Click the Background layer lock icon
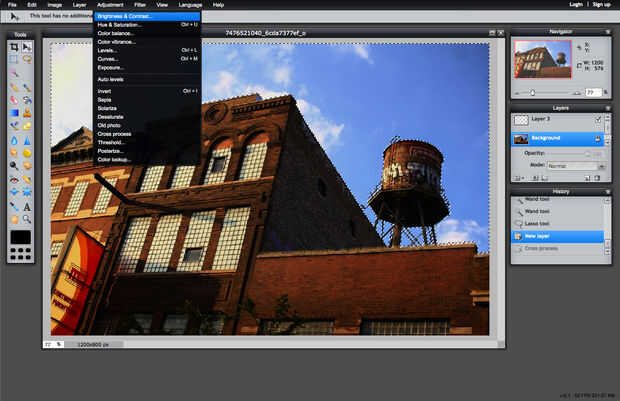The height and width of the screenshot is (401, 620). click(598, 139)
